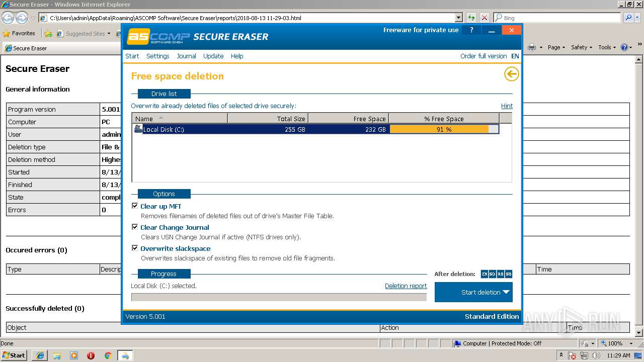Open the Update menu
The width and height of the screenshot is (644, 362).
[213, 56]
